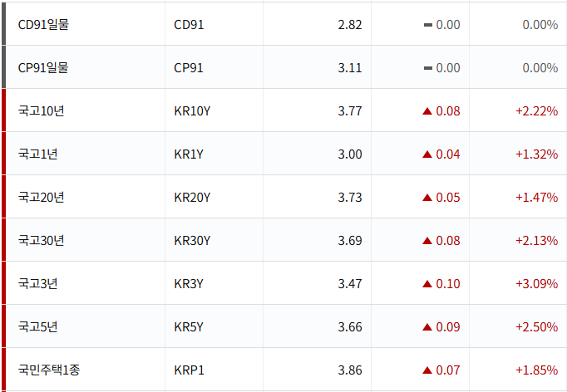The height and width of the screenshot is (392, 567).
Task: Click the KR5Y symbol code
Action: tap(189, 327)
